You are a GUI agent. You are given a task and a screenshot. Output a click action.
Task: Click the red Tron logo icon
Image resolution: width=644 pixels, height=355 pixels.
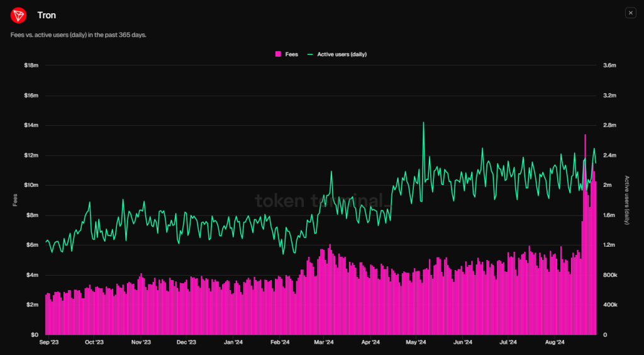pyautogui.click(x=19, y=15)
